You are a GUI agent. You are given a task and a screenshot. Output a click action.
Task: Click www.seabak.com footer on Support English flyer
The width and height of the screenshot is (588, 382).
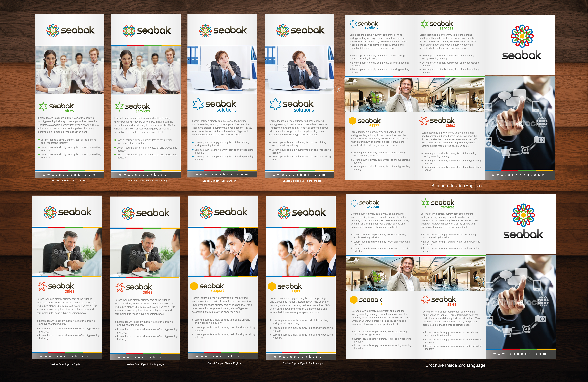[222, 356]
